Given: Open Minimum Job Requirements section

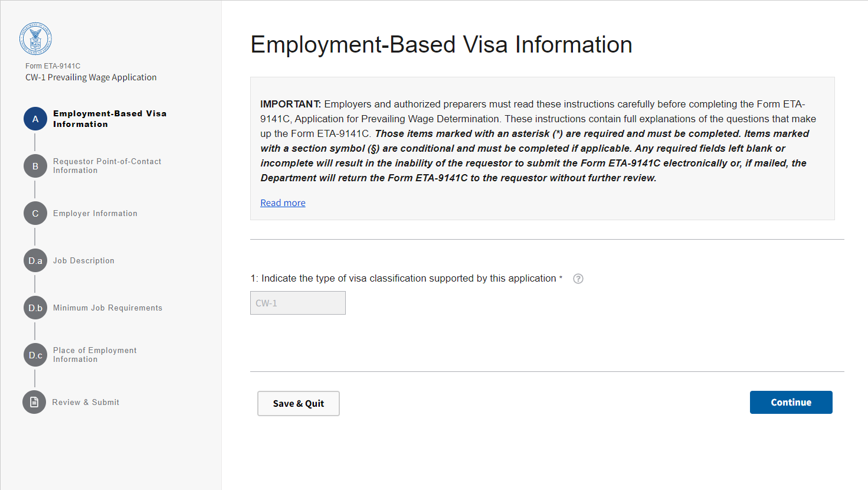Looking at the screenshot, I should (107, 308).
